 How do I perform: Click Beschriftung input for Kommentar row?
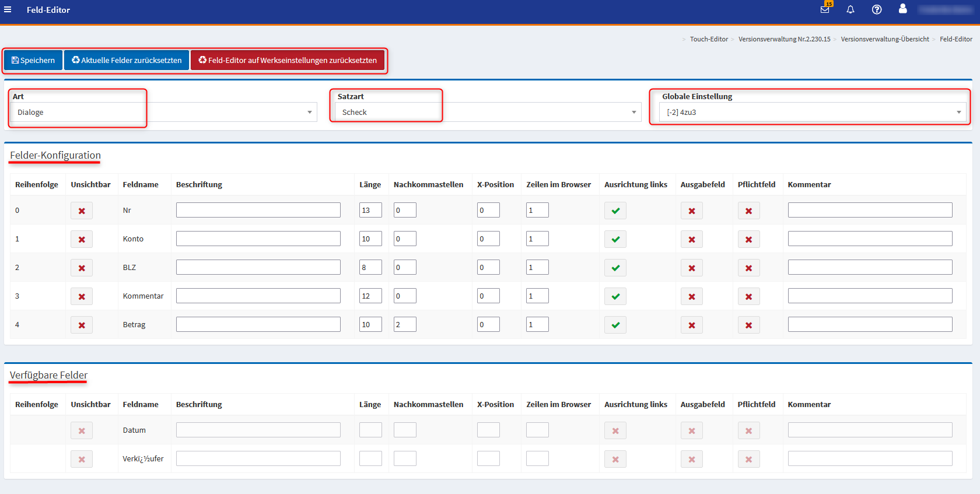(x=258, y=296)
